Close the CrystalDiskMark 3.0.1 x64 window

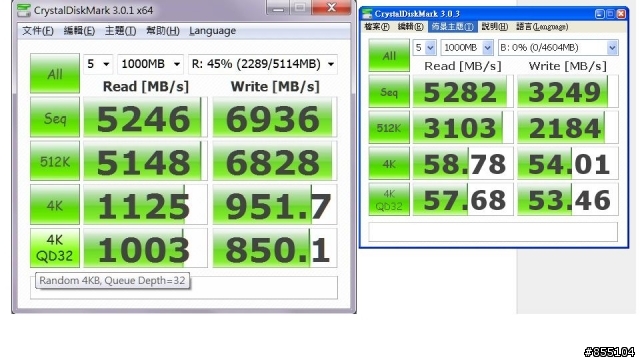(x=331, y=7)
